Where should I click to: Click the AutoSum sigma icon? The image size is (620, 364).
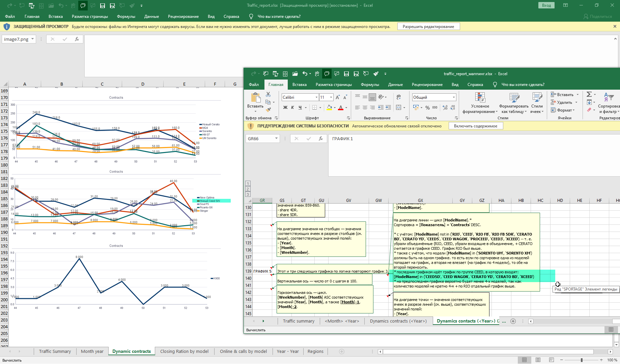pyautogui.click(x=589, y=94)
